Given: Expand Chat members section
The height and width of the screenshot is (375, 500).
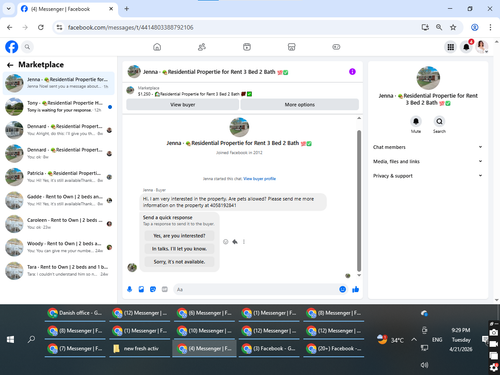Looking at the screenshot, I should pos(428,147).
